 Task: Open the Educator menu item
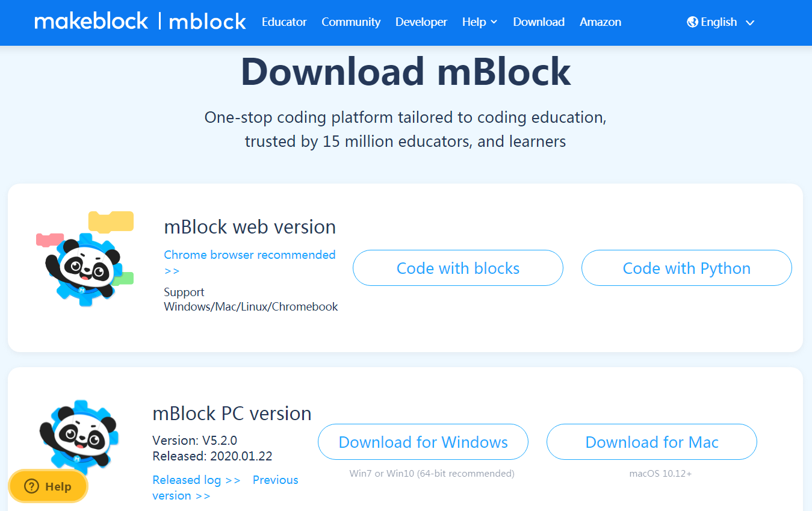tap(284, 22)
